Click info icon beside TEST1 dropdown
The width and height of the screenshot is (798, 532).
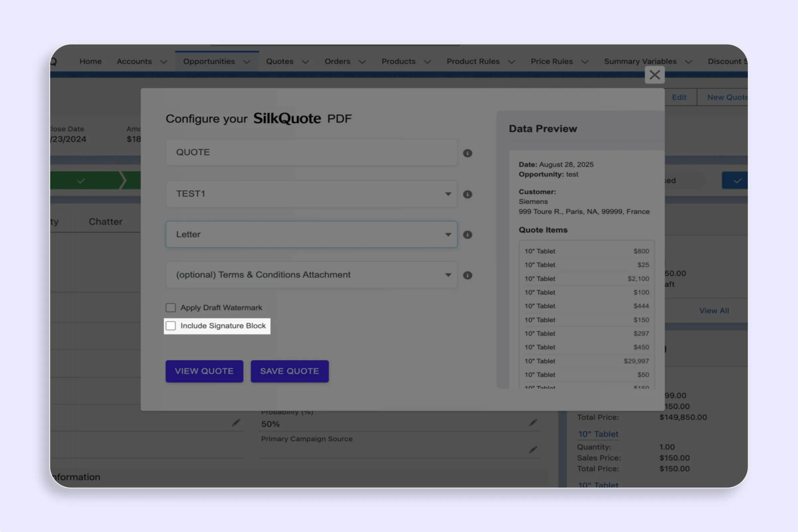(467, 195)
